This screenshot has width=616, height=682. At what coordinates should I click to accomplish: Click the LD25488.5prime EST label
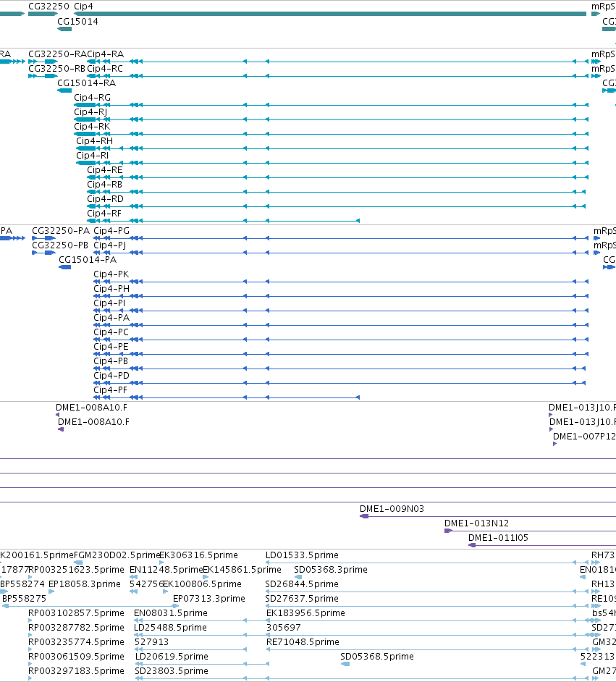170,628
